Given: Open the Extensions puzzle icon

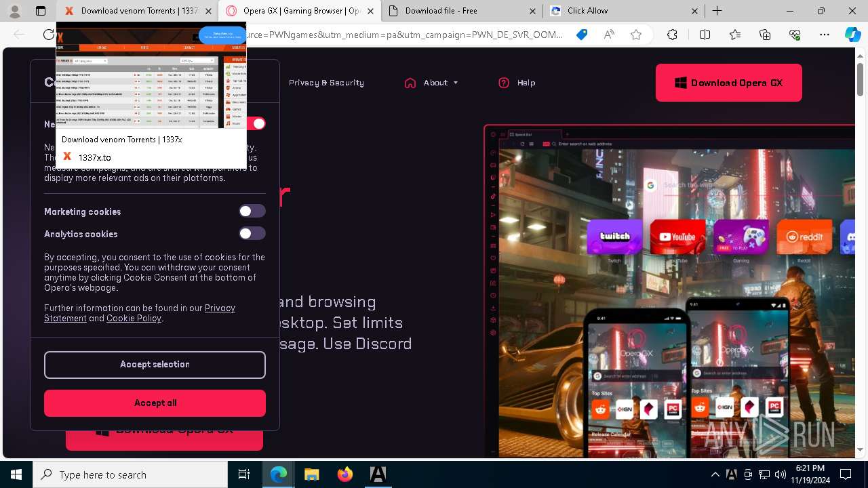Looking at the screenshot, I should coord(672,35).
